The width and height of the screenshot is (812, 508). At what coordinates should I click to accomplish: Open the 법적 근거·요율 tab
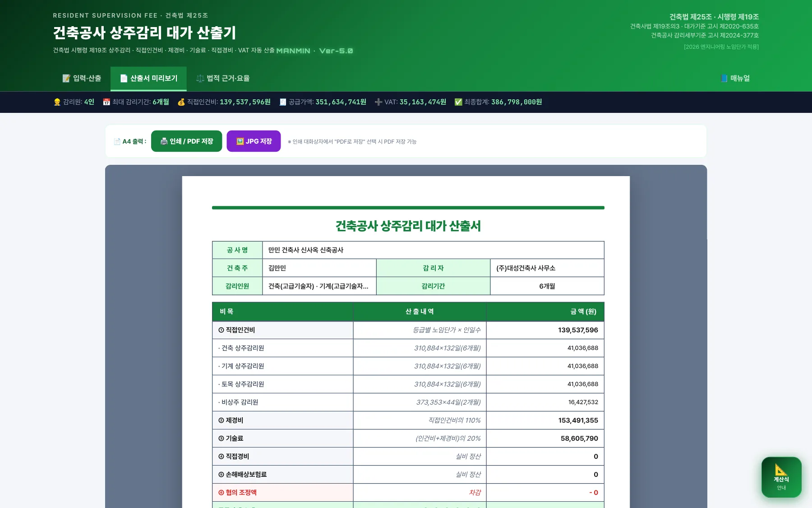pyautogui.click(x=223, y=79)
